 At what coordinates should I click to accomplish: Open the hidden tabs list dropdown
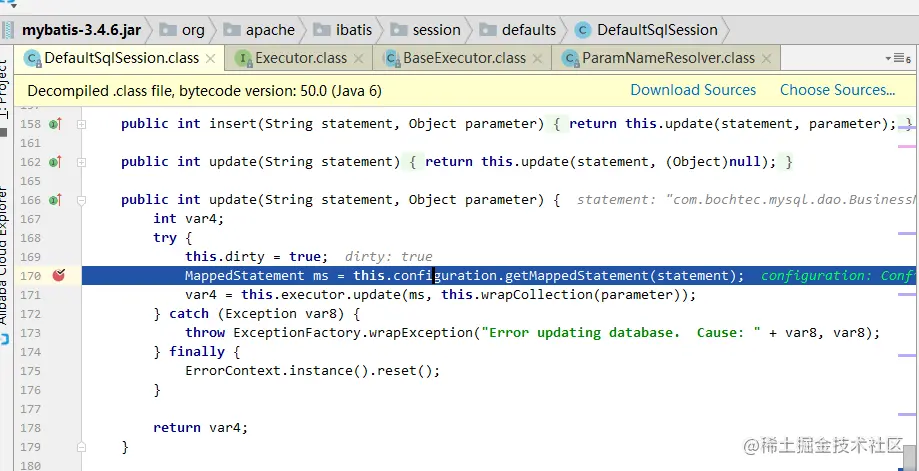pyautogui.click(x=898, y=59)
